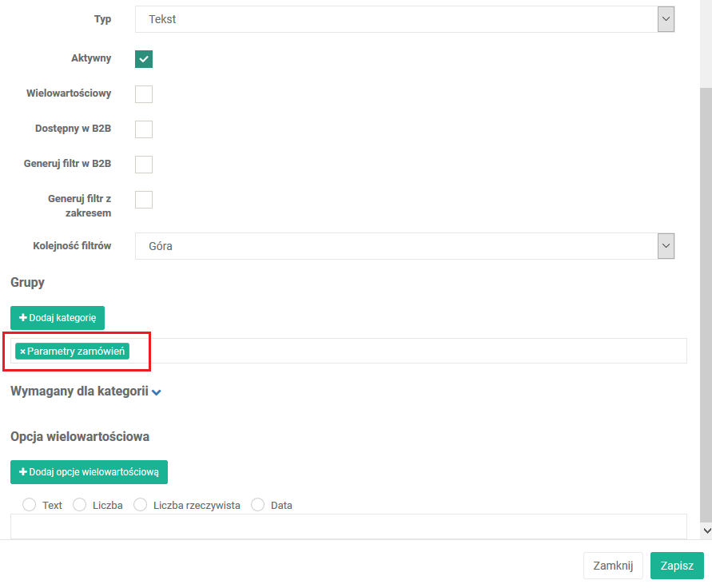Remove the Parametry zamówień tag

pyautogui.click(x=22, y=352)
